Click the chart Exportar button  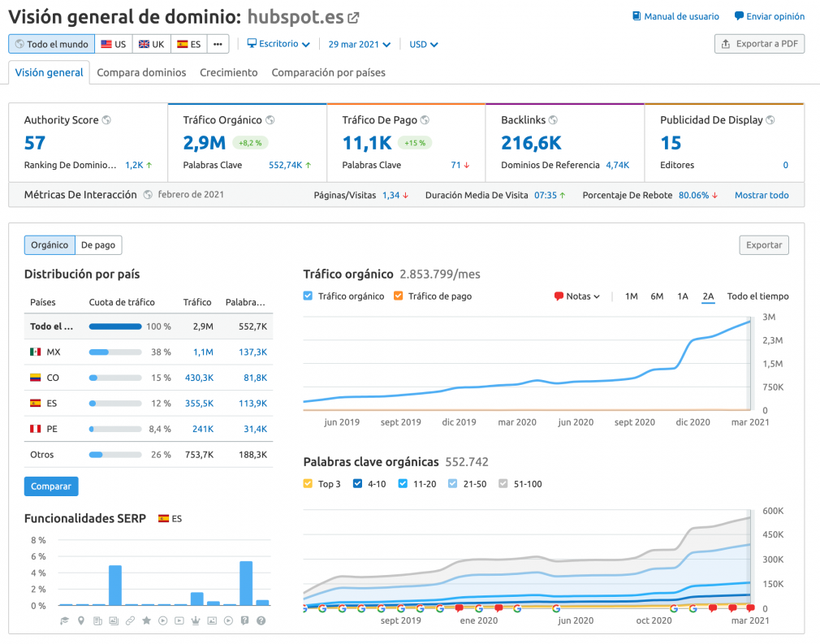pyautogui.click(x=764, y=244)
